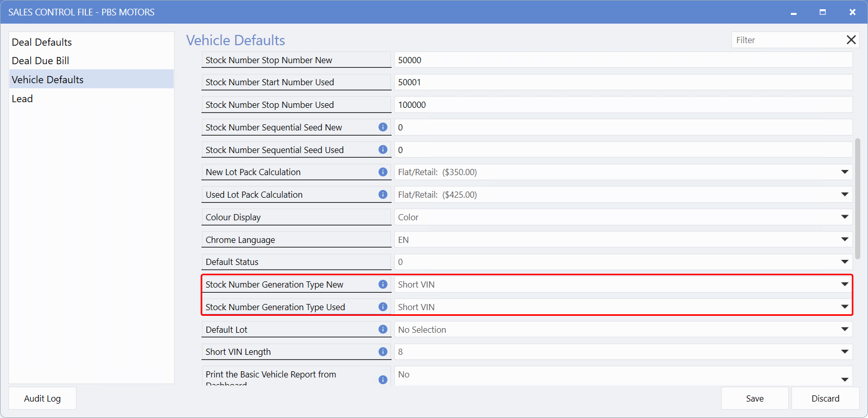Expand the Colour Display dropdown
This screenshot has width=868, height=418.
point(844,217)
